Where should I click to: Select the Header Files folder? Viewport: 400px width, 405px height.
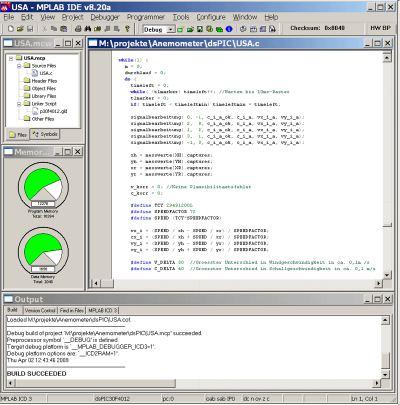(44, 81)
